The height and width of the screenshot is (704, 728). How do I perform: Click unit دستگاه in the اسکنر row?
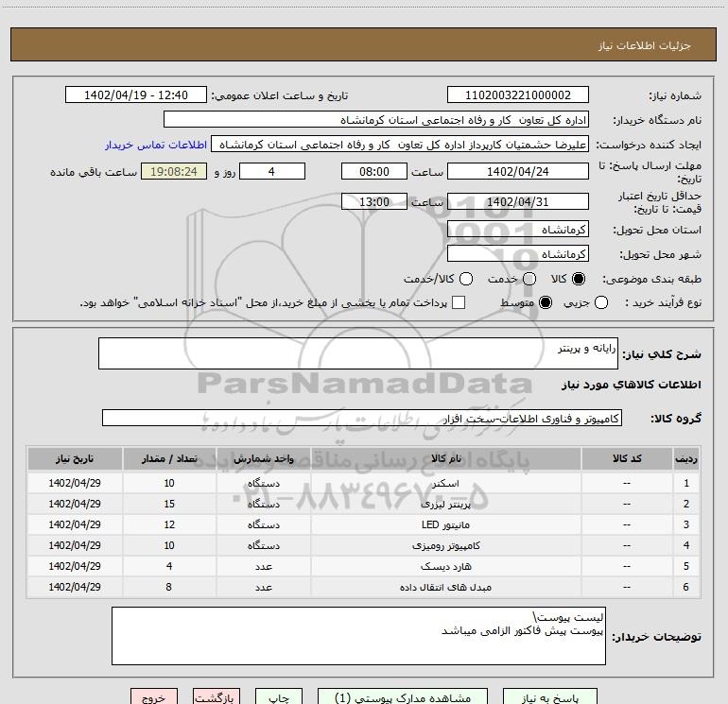coord(263,483)
